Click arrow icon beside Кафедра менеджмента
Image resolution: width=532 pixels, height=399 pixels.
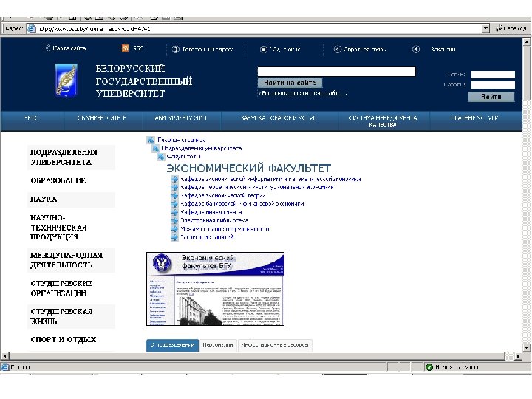click(x=174, y=212)
